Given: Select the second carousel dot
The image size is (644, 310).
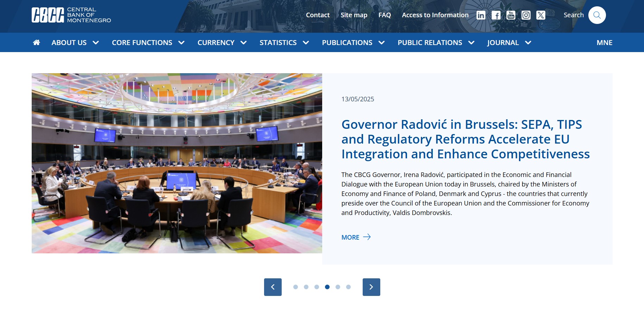Looking at the screenshot, I should [x=306, y=287].
